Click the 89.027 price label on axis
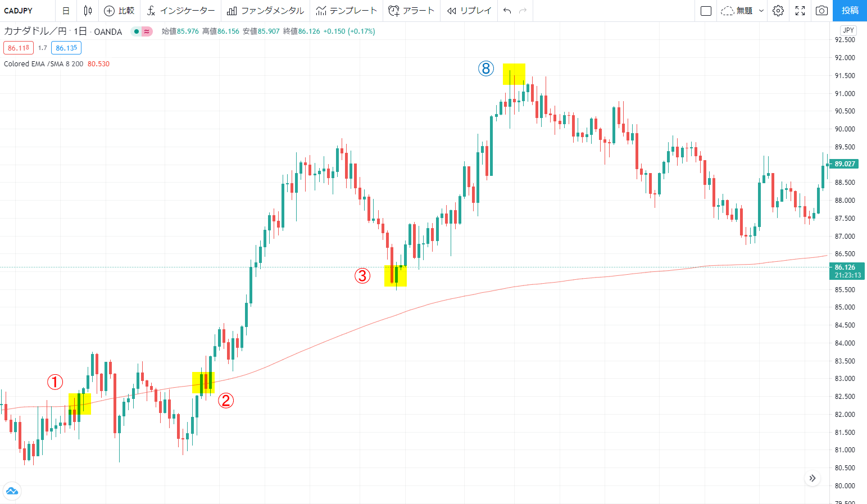 [844, 164]
